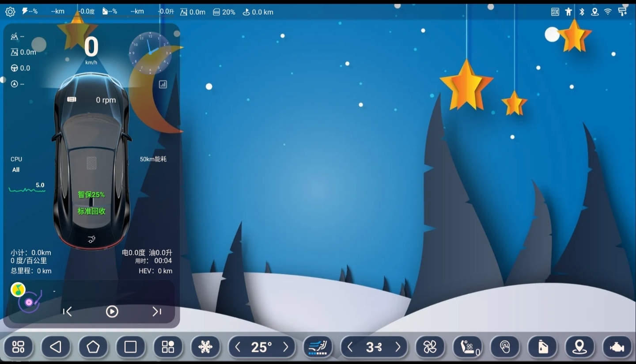Viewport: 636px width, 364px height.
Task: Play the music track
Action: [x=112, y=312]
